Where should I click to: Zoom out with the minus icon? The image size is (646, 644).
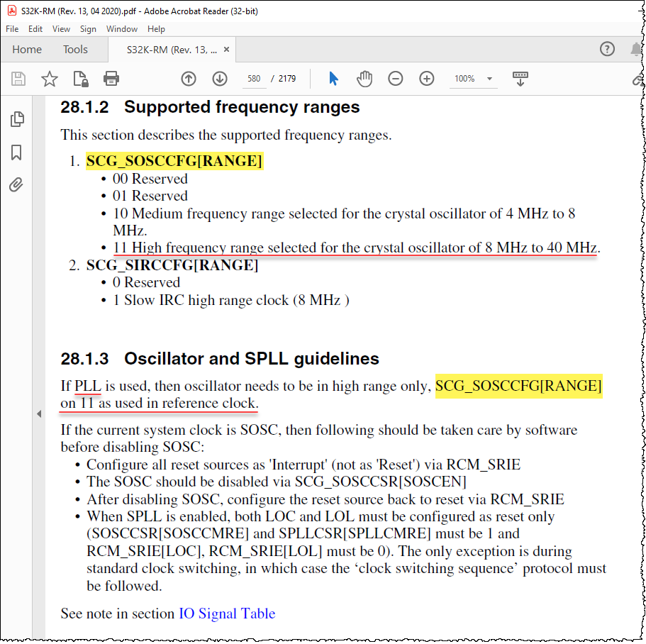tap(395, 79)
